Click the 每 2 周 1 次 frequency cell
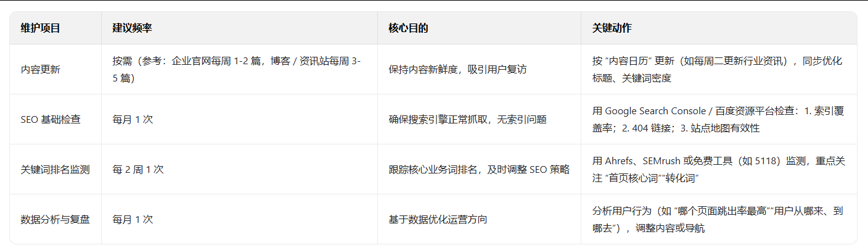868x250 pixels. click(x=138, y=170)
